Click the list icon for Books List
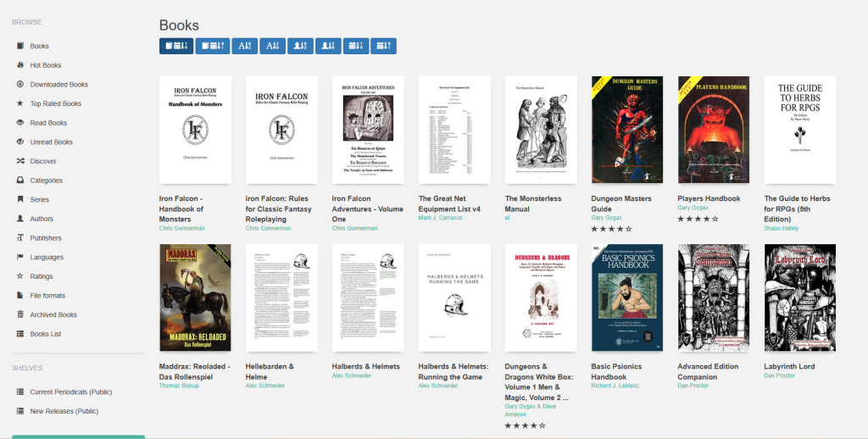The height and width of the screenshot is (439, 868). [x=20, y=334]
